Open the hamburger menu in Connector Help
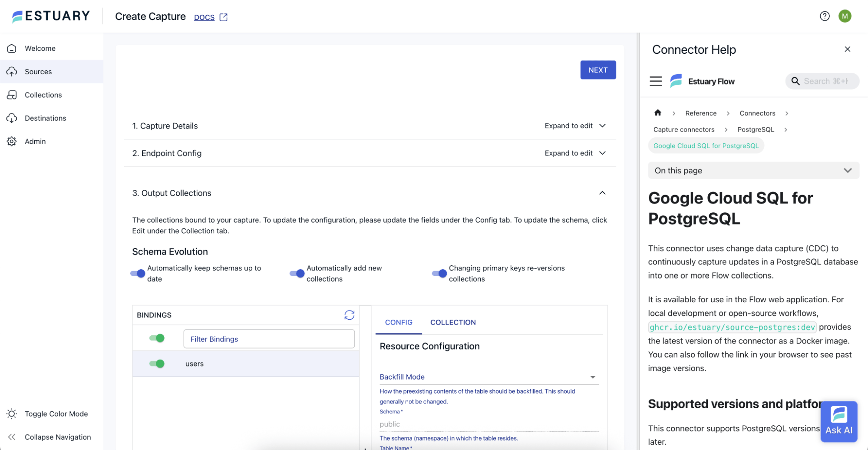The width and height of the screenshot is (868, 450). [x=656, y=81]
